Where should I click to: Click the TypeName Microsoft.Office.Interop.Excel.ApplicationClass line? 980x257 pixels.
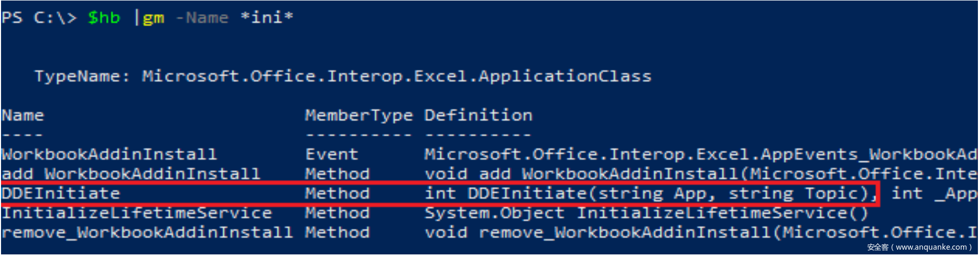(343, 76)
